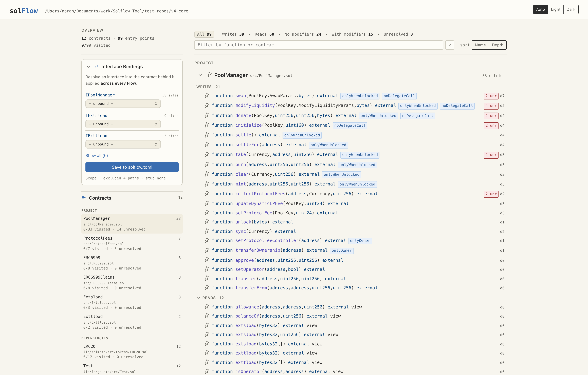Open the IExttload binding dropdown

[123, 144]
